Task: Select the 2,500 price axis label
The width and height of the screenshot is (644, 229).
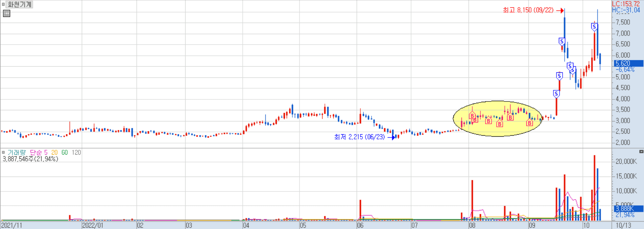Action: coord(623,131)
